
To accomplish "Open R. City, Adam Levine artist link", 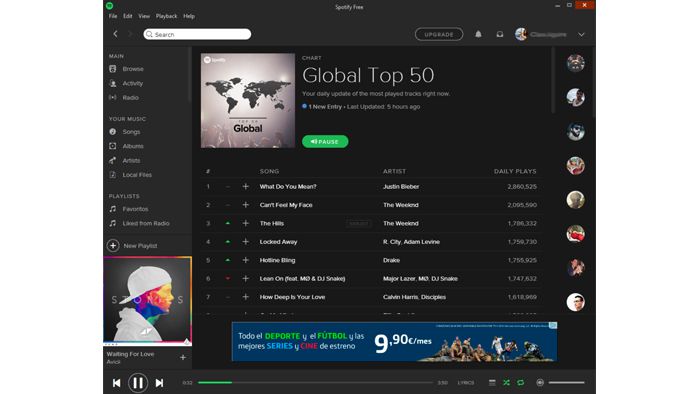I will click(x=411, y=242).
